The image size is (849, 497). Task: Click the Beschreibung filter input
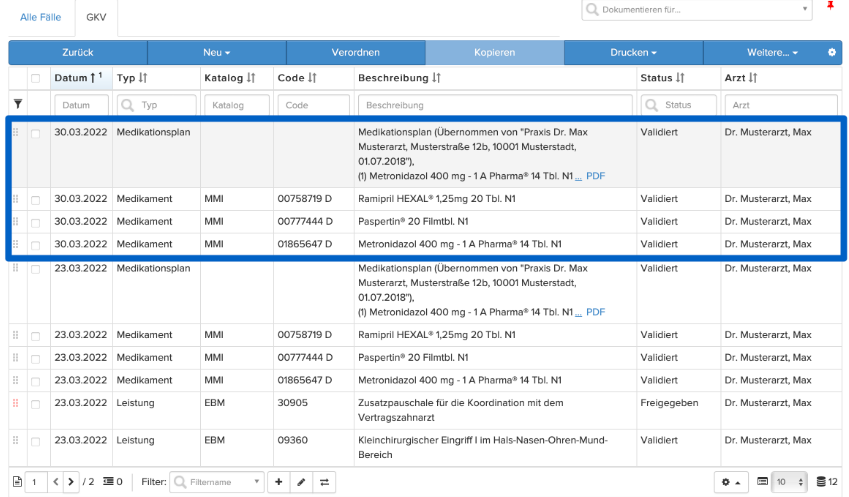(495, 105)
